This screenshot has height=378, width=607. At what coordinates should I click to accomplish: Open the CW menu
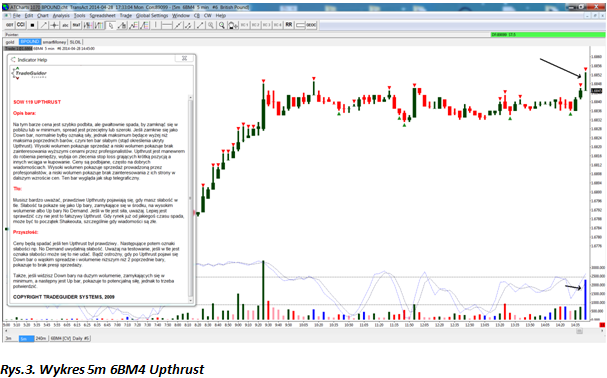pos(207,16)
